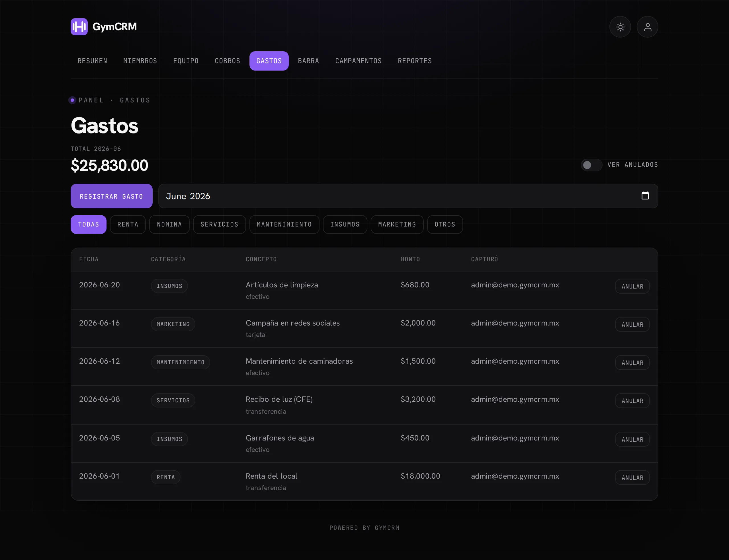Viewport: 729px width, 560px height.
Task: Click the Registrar Gasto button
Action: 111,196
